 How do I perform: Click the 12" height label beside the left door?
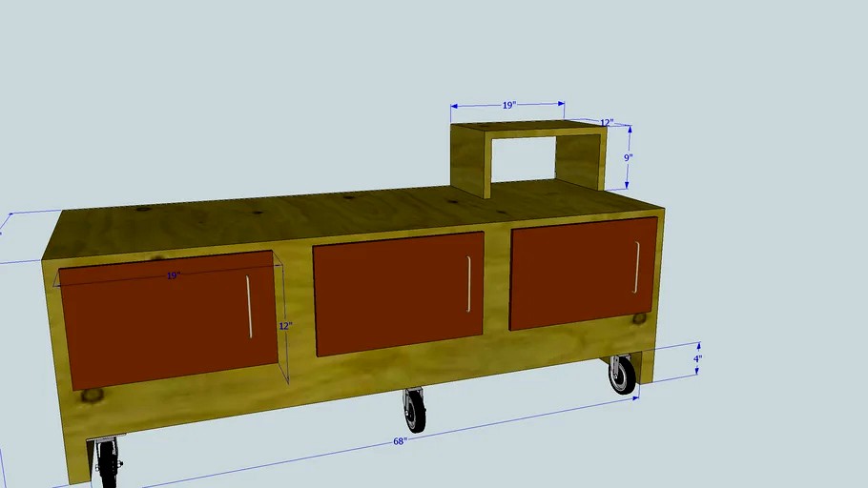(x=285, y=326)
